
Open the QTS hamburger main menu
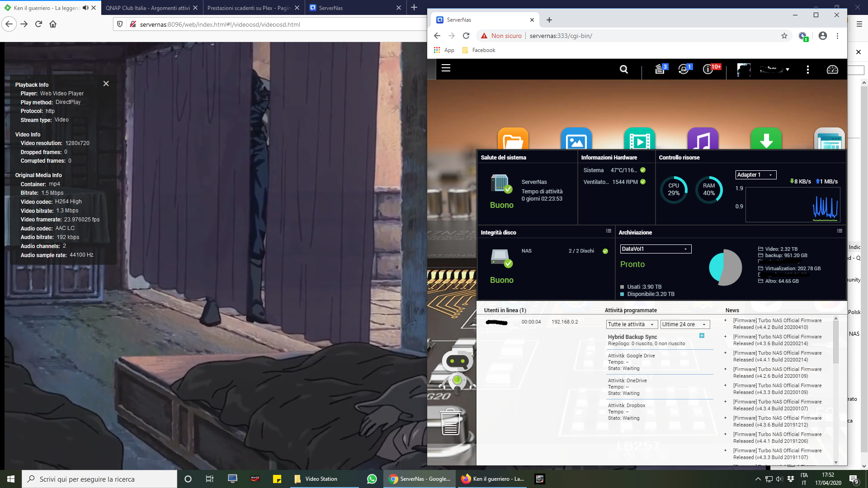pyautogui.click(x=446, y=68)
